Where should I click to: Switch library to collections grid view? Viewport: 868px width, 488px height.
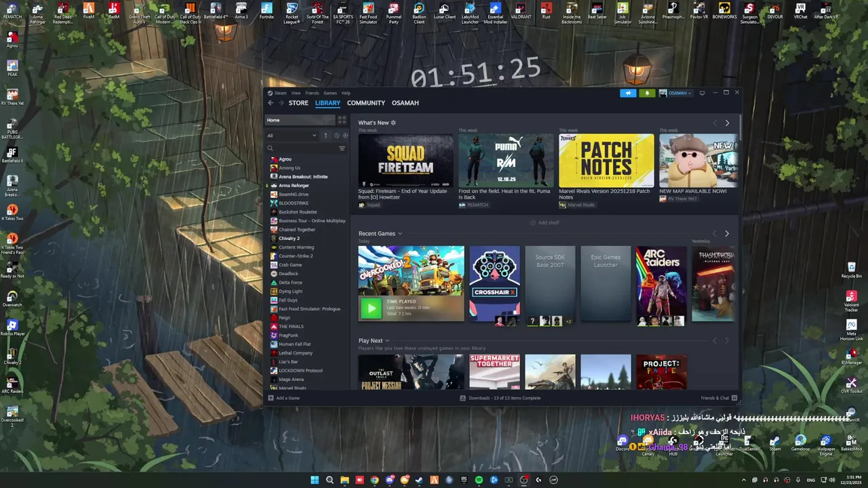pyautogui.click(x=342, y=120)
